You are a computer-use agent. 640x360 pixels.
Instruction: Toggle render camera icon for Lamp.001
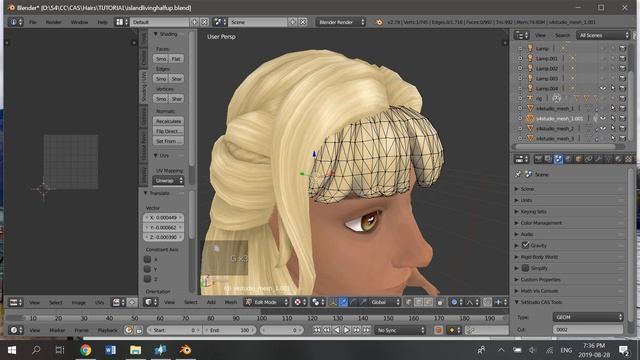click(x=622, y=58)
